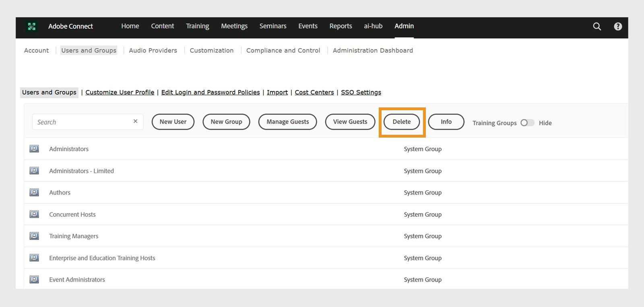Click the Import link
The width and height of the screenshot is (644, 307).
coord(277,92)
